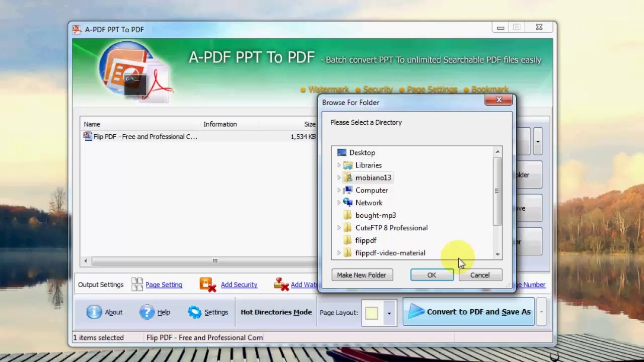This screenshot has height=362, width=644.
Task: Select the Flip PDF file row text
Action: pos(145,137)
